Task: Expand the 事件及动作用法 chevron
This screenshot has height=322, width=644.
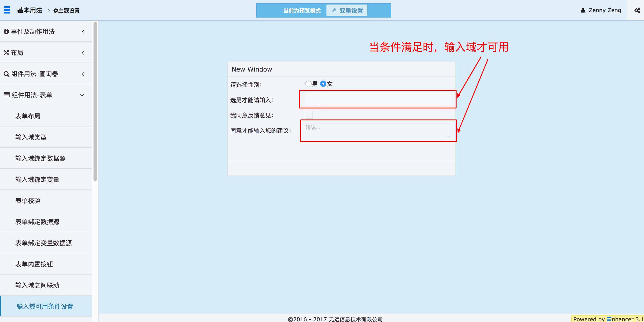Action: [83, 32]
